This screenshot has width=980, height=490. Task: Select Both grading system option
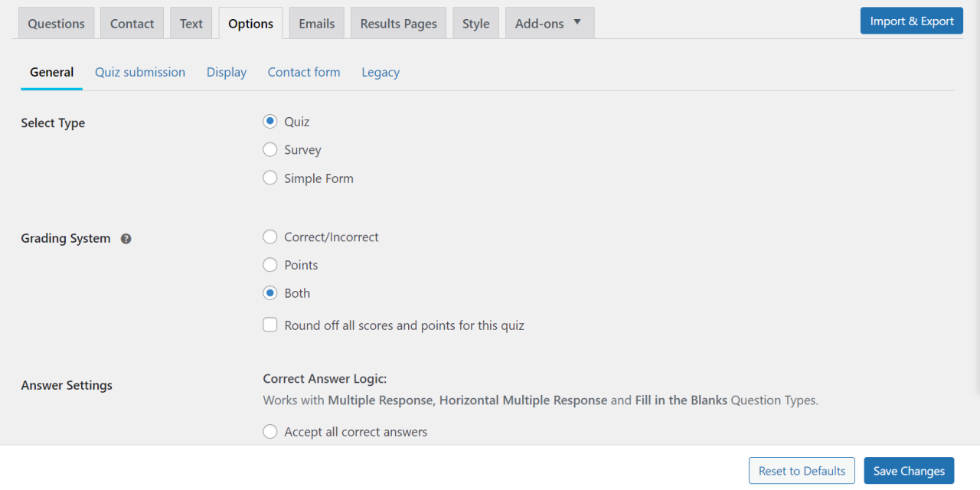point(270,293)
